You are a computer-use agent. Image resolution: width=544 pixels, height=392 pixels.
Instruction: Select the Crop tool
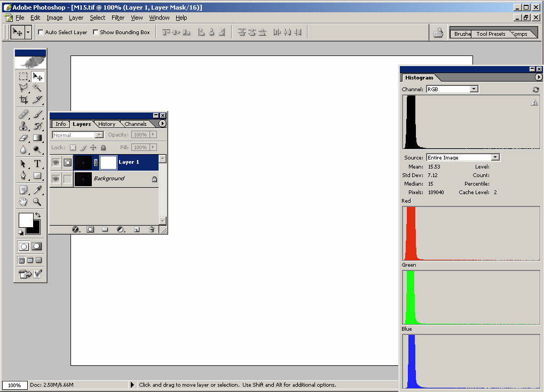point(23,100)
